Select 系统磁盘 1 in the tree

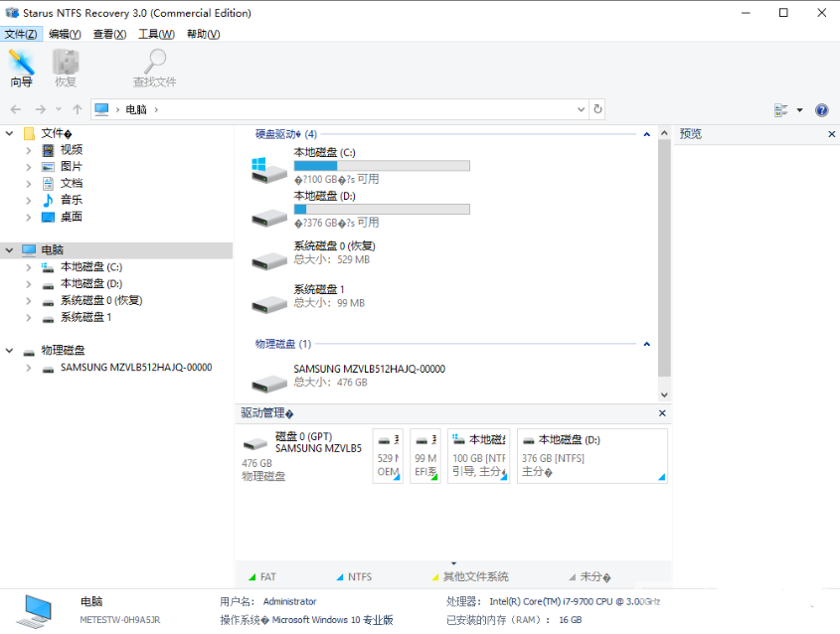point(85,317)
